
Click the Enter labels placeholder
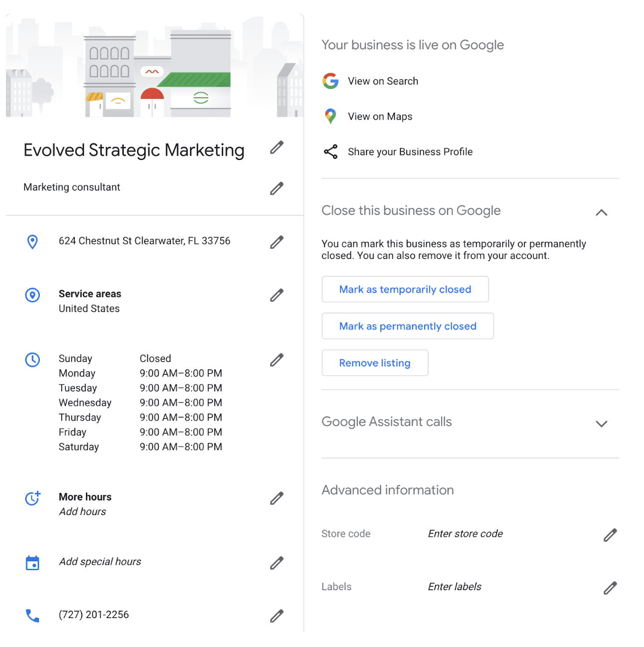pyautogui.click(x=455, y=587)
